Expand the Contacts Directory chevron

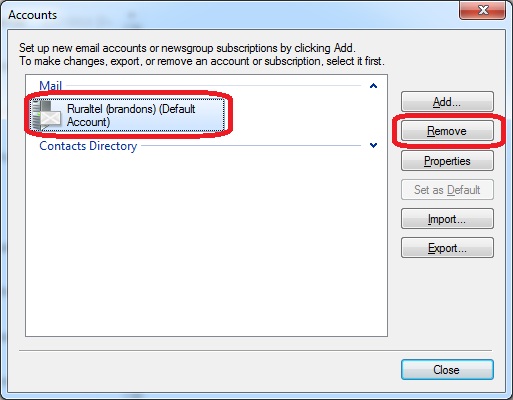[373, 145]
